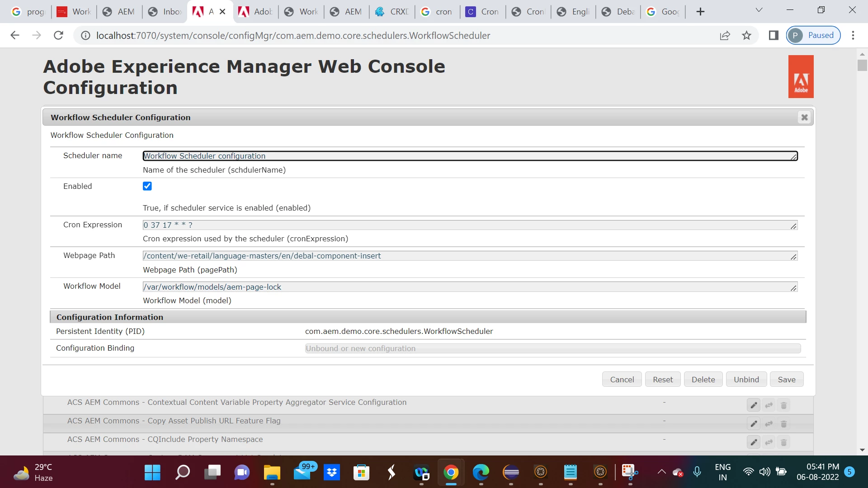
Task: Save the scheduler configuration
Action: 786,380
